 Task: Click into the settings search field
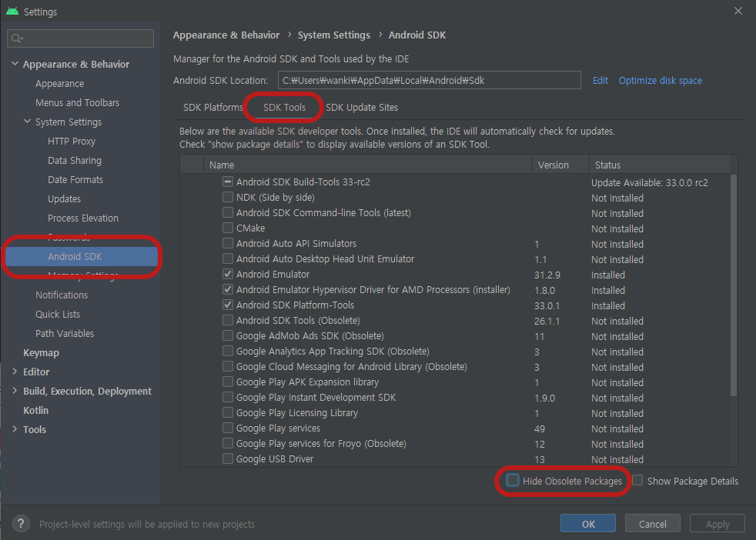click(81, 38)
